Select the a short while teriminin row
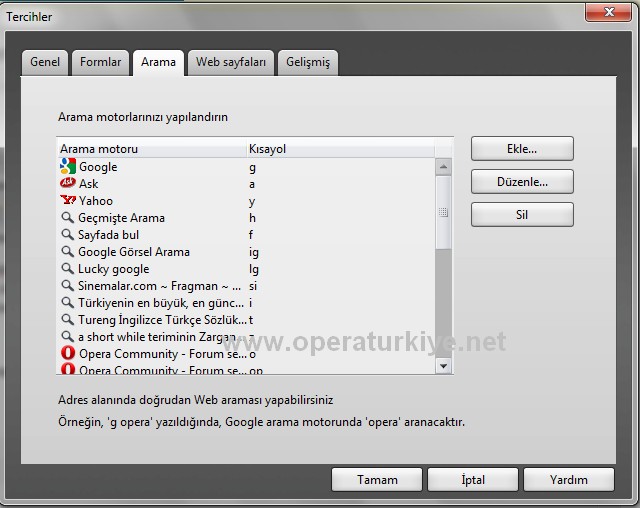Viewport: 640px width, 508px height. (x=246, y=337)
